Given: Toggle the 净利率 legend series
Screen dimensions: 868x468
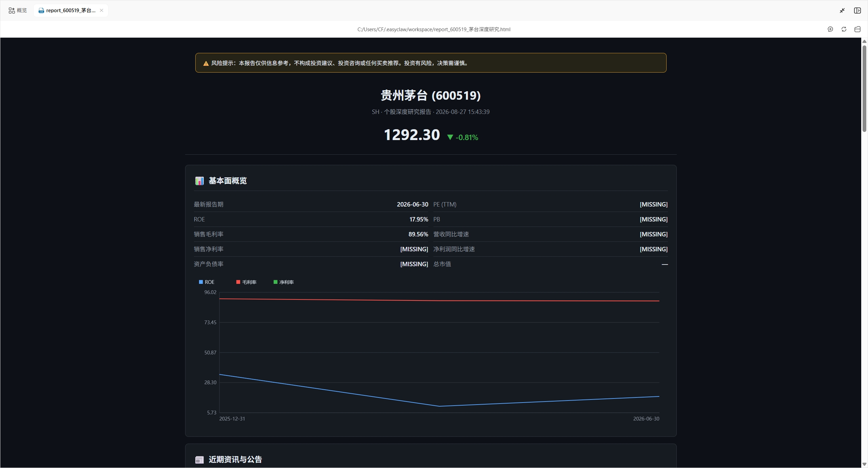Looking at the screenshot, I should coord(283,282).
